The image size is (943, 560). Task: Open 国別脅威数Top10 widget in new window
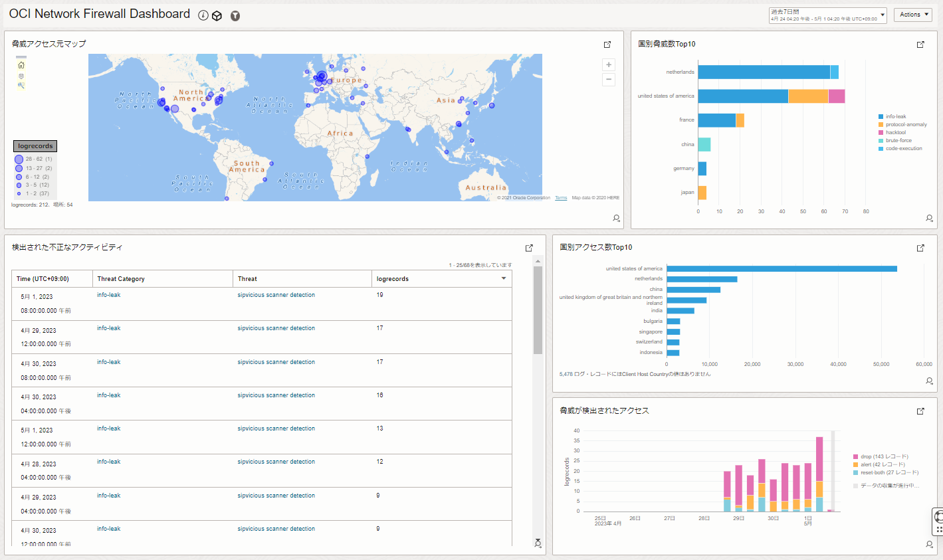pos(920,45)
